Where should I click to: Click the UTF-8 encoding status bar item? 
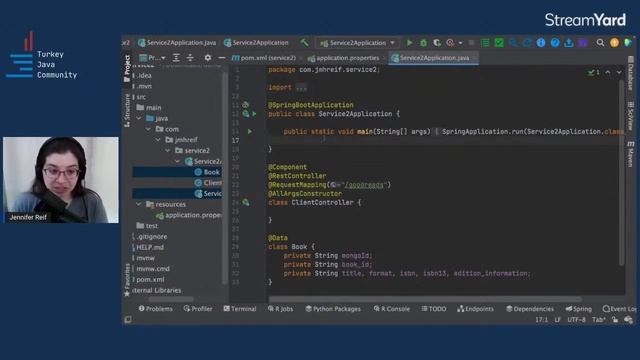(x=576, y=320)
